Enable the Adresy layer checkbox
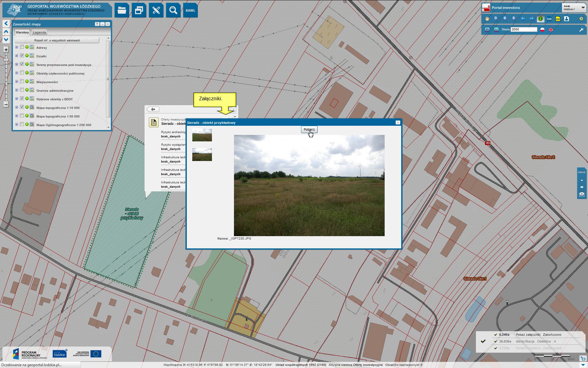 22,47
